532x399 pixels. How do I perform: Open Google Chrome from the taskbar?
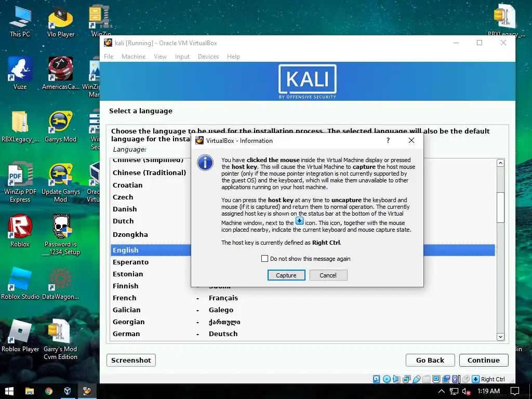click(x=49, y=391)
